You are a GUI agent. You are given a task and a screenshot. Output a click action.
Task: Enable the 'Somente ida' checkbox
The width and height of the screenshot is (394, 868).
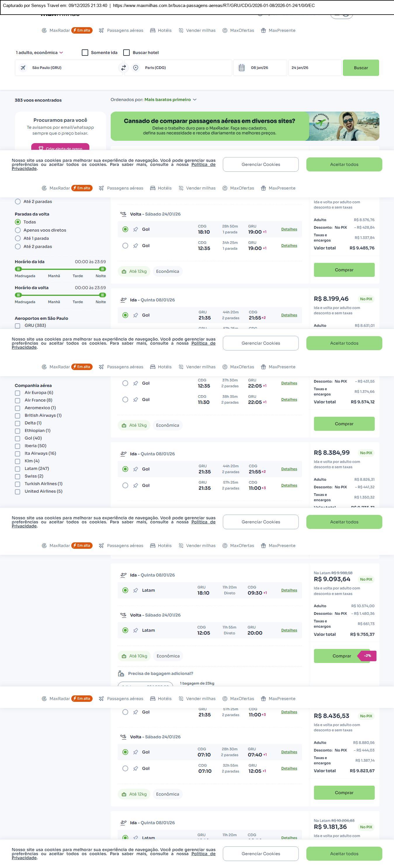(85, 53)
